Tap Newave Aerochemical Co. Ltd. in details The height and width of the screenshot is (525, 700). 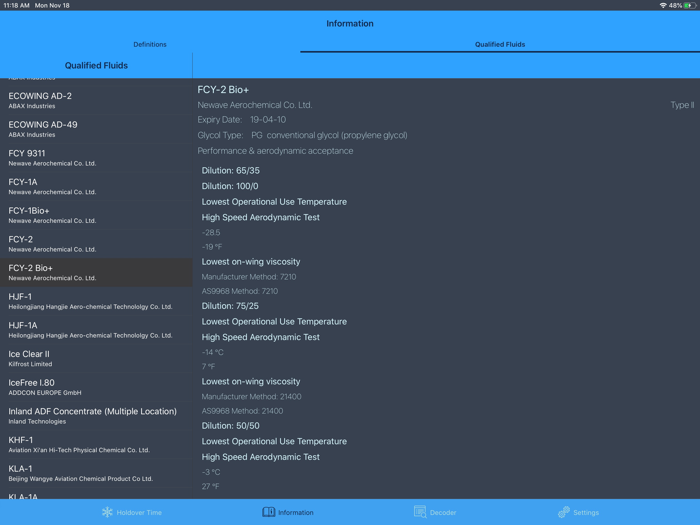click(x=254, y=105)
